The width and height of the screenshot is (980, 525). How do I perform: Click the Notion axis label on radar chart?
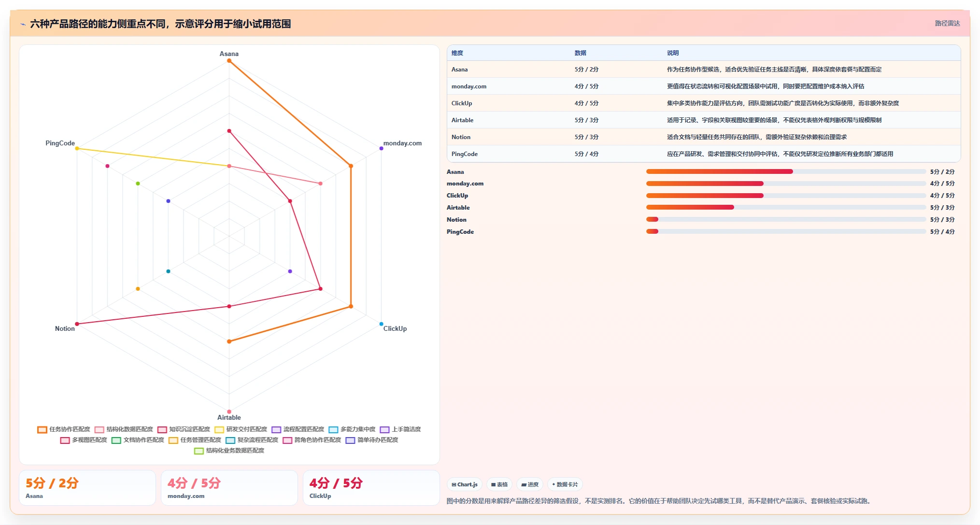click(65, 328)
